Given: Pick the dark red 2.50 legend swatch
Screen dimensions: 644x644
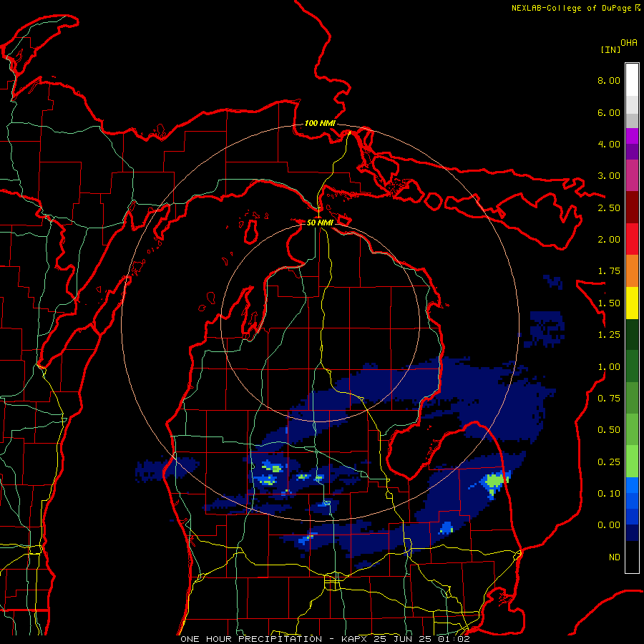Looking at the screenshot, I should pyautogui.click(x=632, y=208).
